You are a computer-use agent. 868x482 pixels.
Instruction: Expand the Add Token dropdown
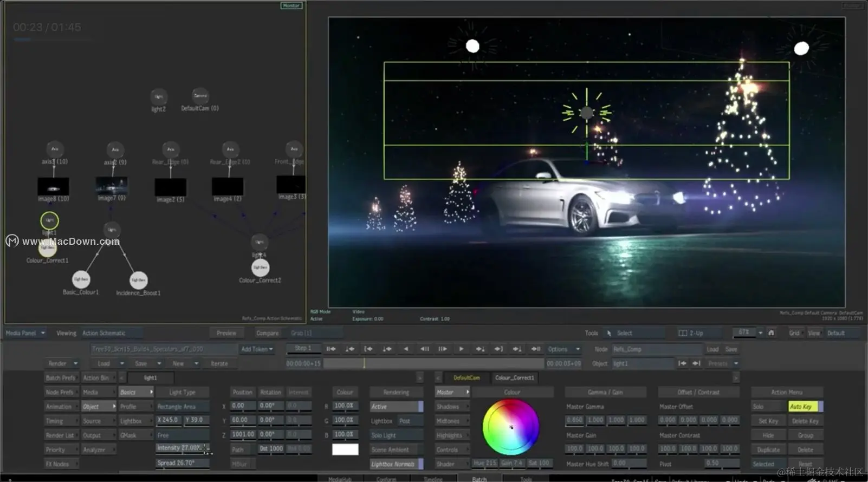click(x=257, y=349)
